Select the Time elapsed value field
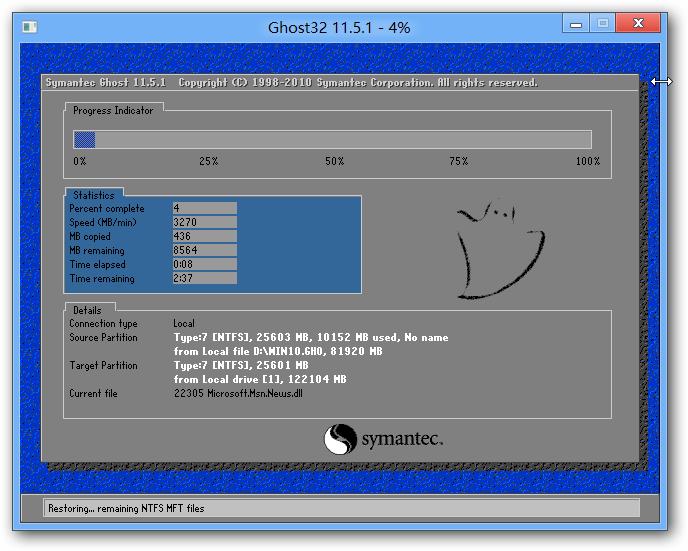This screenshot has height=551, width=688. 204,265
